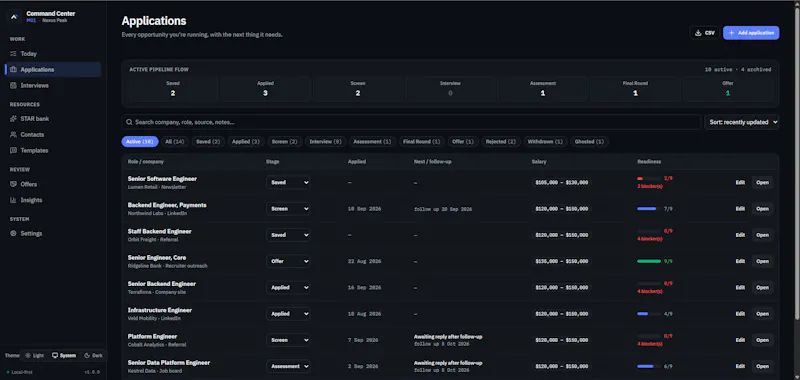Click 'Local-first' status in sidebar footer
Screen dimensions: 800x380
tap(20, 372)
